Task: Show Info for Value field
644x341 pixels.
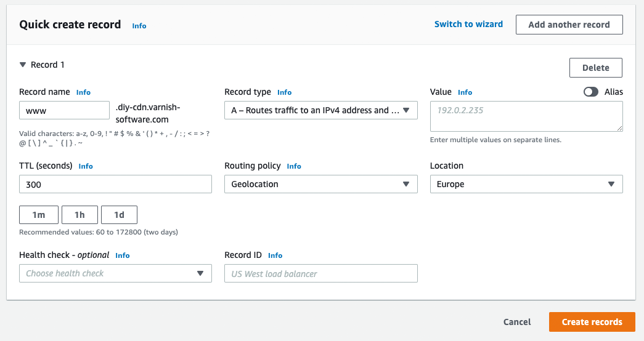Action: 465,92
